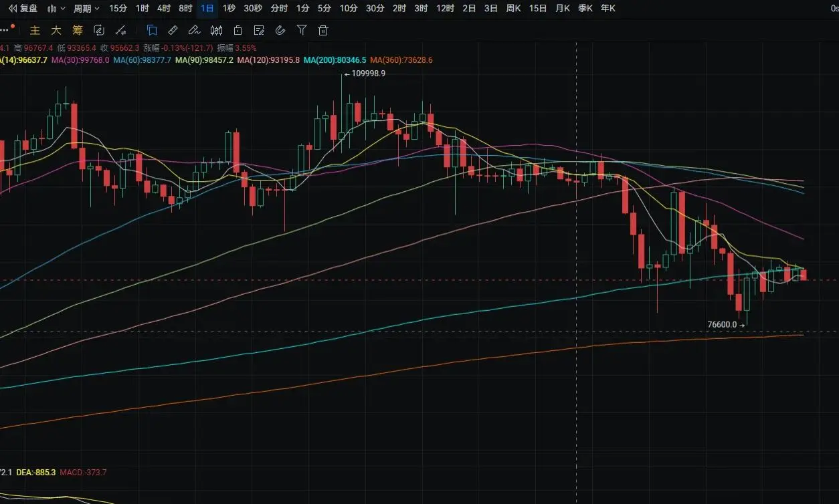Toggle the 大 large-order indicator
The width and height of the screenshot is (839, 504).
57,30
